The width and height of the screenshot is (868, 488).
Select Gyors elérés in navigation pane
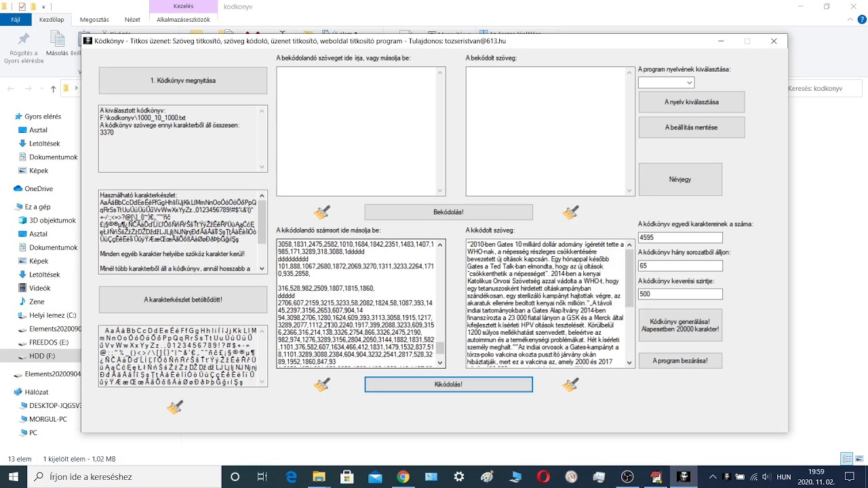click(43, 117)
